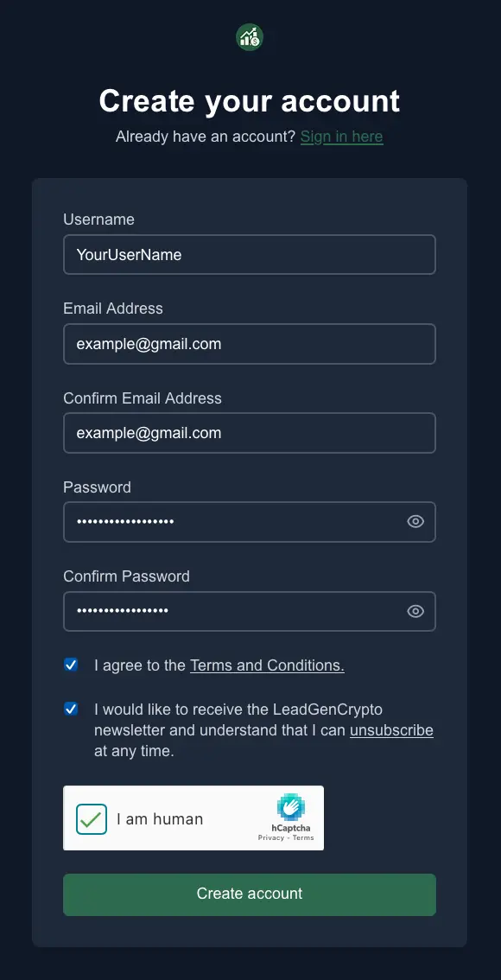Click the hCaptcha widget area

(x=193, y=818)
